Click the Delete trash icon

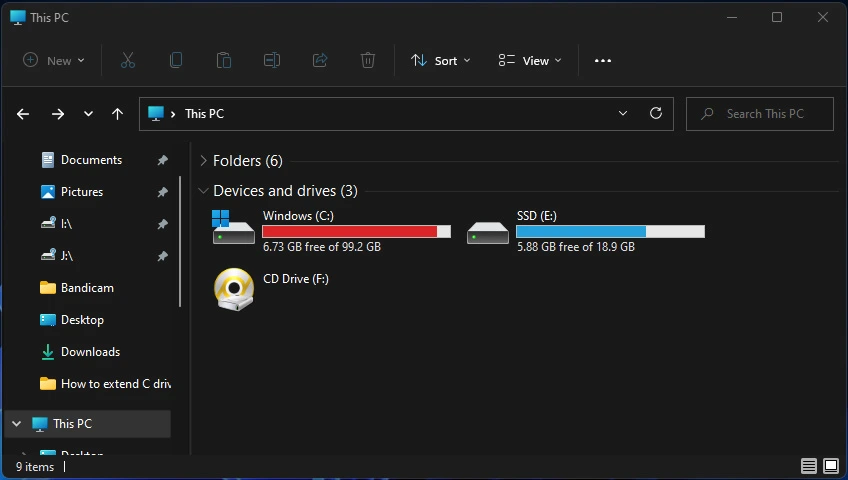[368, 61]
